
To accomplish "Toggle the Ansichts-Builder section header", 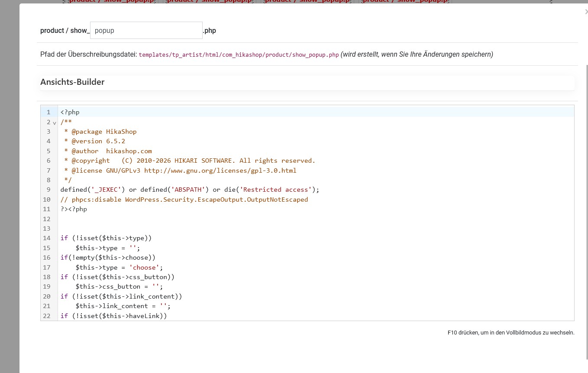I will (x=307, y=82).
